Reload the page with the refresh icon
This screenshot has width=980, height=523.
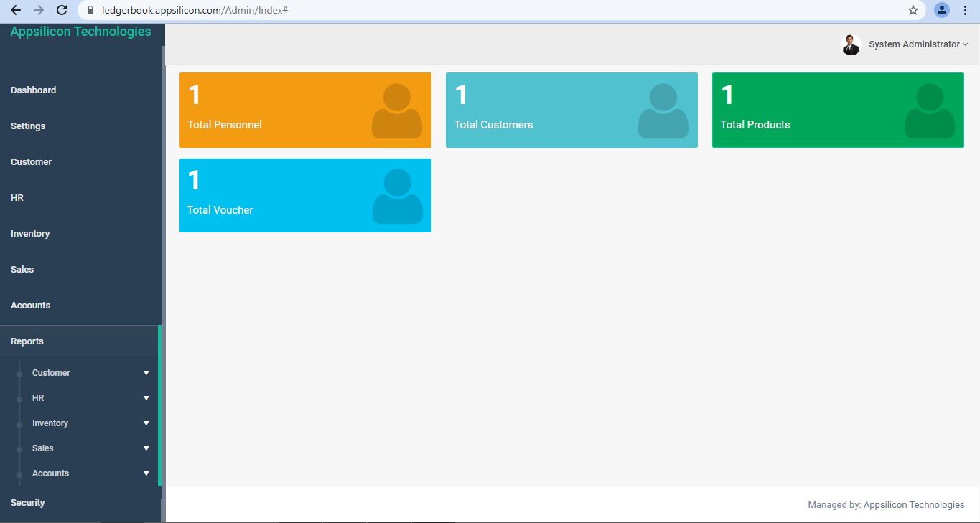[x=62, y=10]
